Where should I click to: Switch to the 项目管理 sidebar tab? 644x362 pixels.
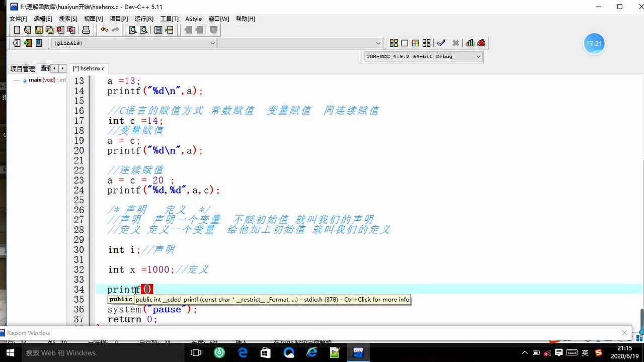pos(23,69)
